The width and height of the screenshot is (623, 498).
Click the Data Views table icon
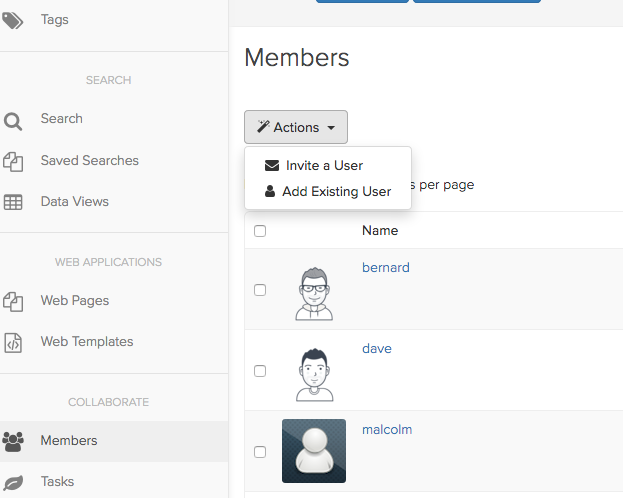coord(13,202)
